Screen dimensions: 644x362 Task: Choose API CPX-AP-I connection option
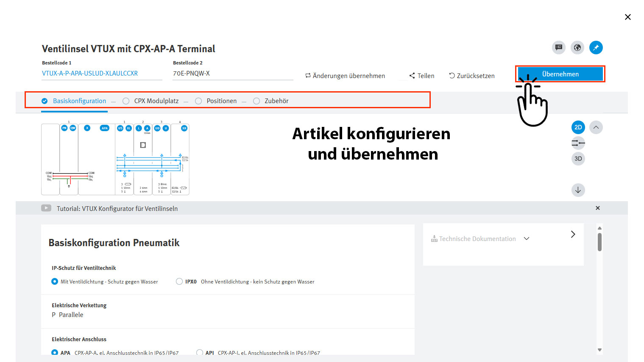pos(200,352)
